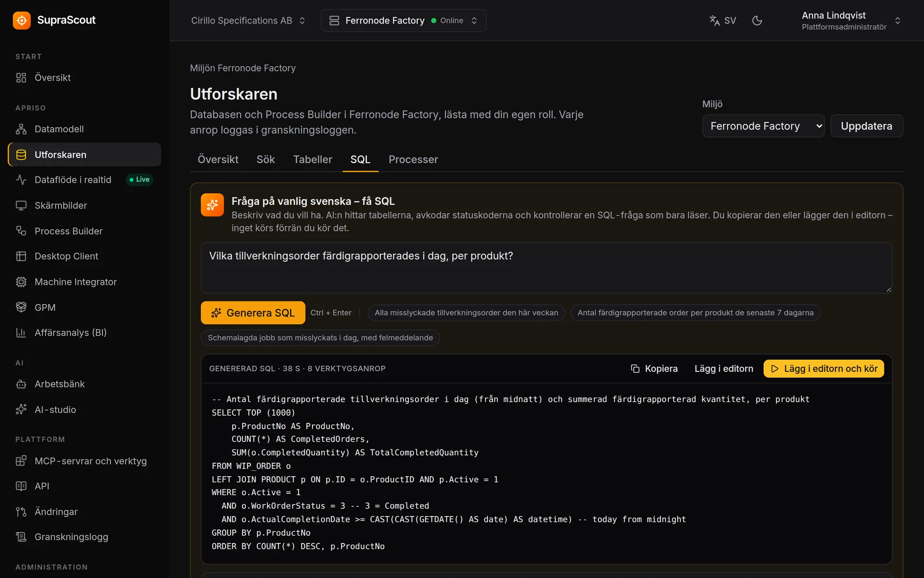
Task: Switch to the Tabeller tab
Action: (x=313, y=160)
